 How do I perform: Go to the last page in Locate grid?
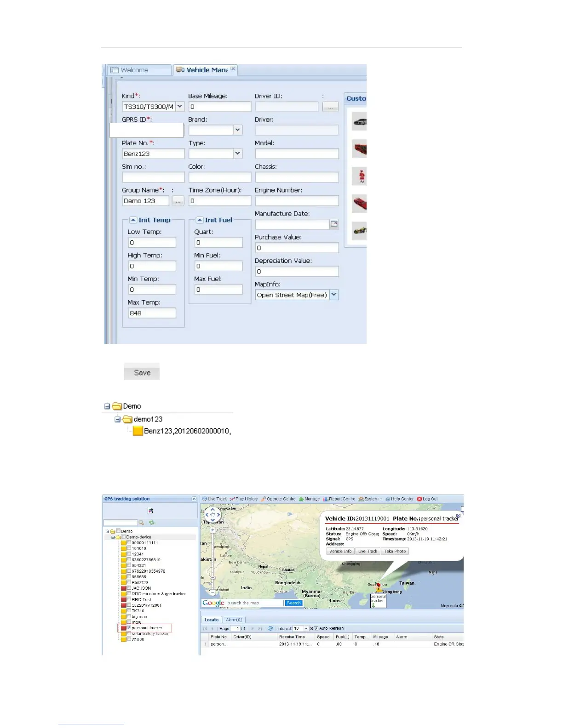coord(260,628)
